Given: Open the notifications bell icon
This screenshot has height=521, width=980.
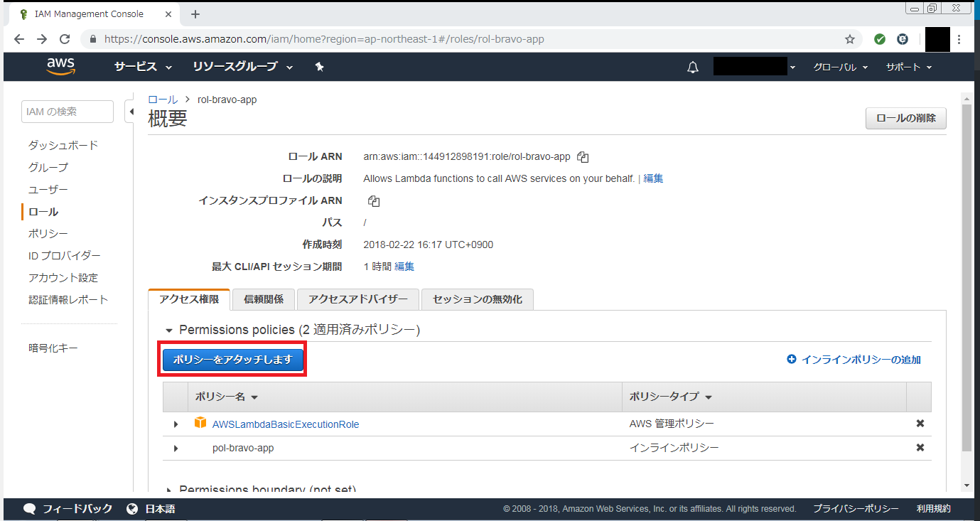Looking at the screenshot, I should pyautogui.click(x=693, y=68).
